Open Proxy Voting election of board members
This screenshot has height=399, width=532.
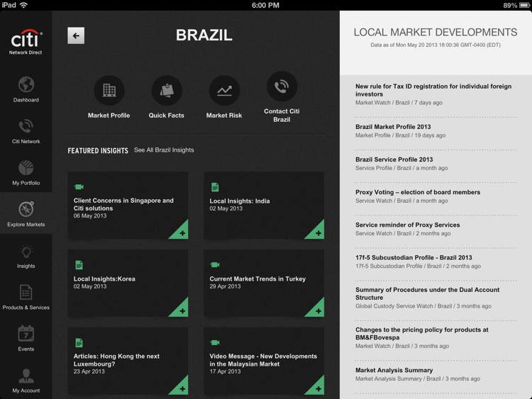pos(436,196)
